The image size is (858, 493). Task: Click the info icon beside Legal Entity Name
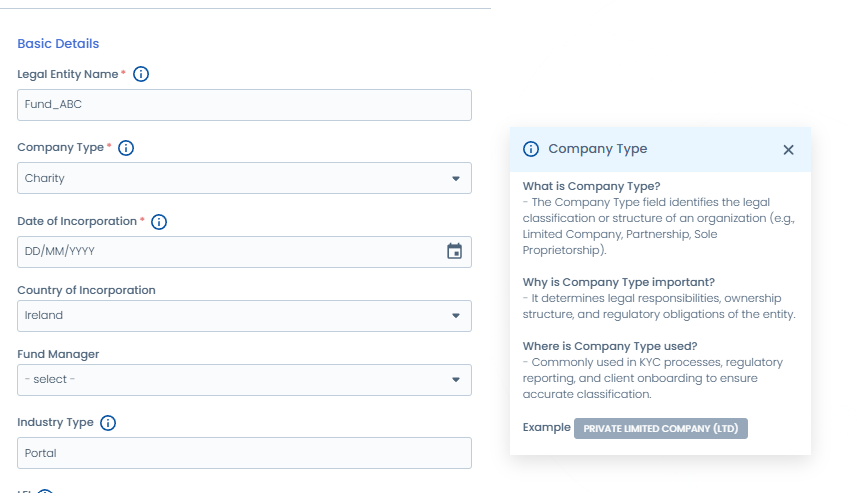141,74
